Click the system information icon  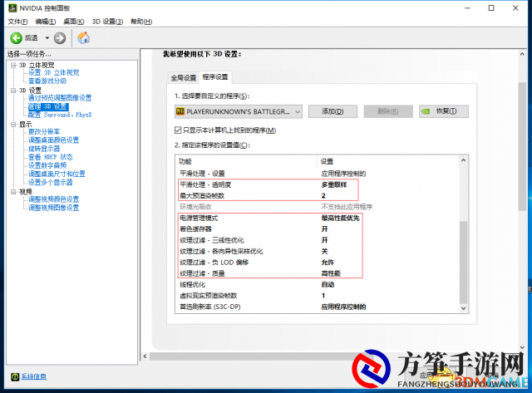[15, 376]
